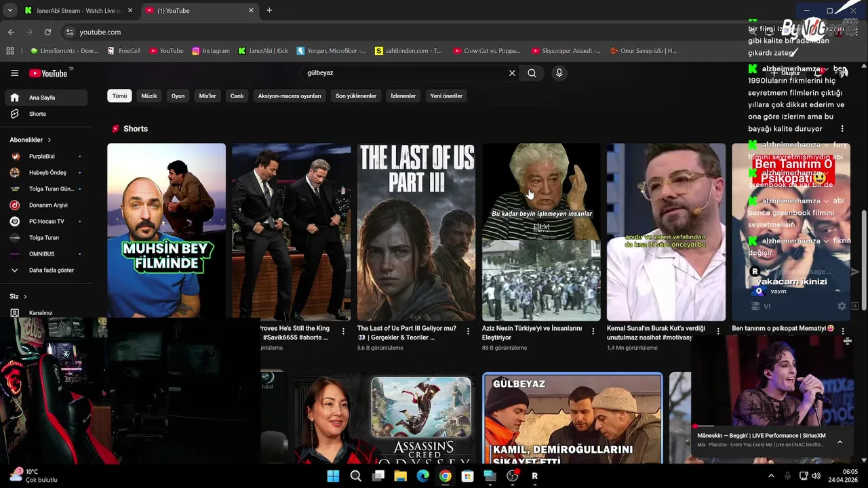Open the PurpleBixi subscription channel
Image resolution: width=868 pixels, height=488 pixels.
click(x=46, y=156)
